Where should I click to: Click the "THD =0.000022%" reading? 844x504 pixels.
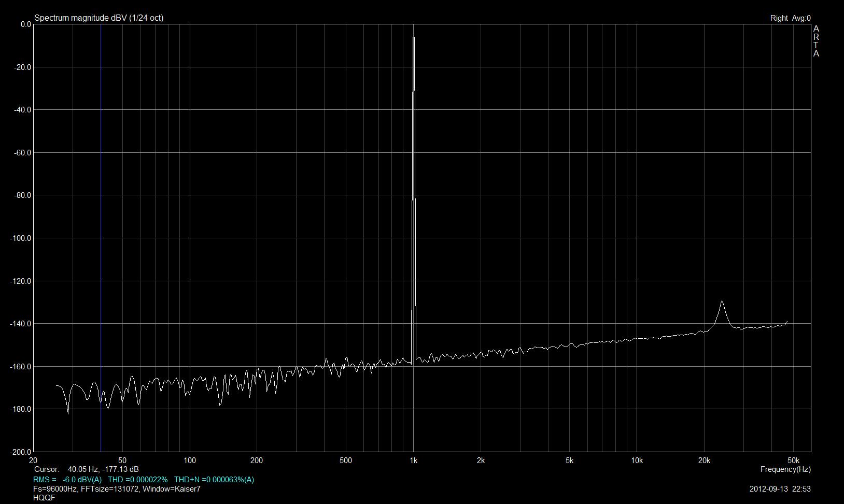[x=137, y=480]
